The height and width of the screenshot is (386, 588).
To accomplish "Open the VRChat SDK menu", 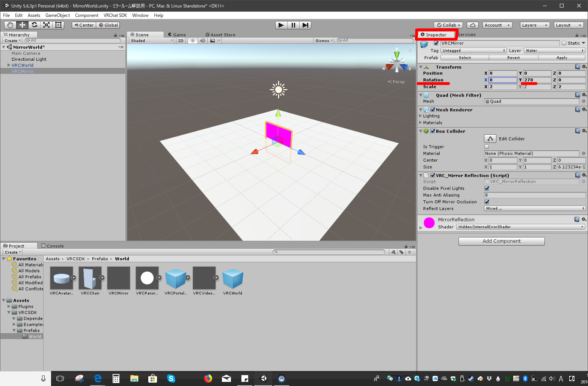I will (115, 15).
